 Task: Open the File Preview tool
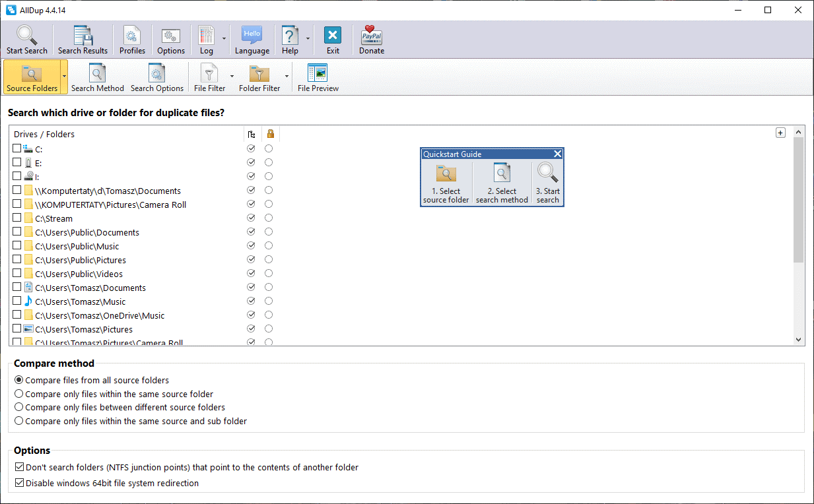pyautogui.click(x=318, y=77)
